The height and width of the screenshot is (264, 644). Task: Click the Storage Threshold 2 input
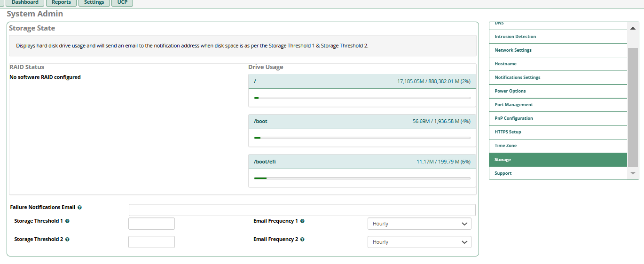tap(151, 242)
